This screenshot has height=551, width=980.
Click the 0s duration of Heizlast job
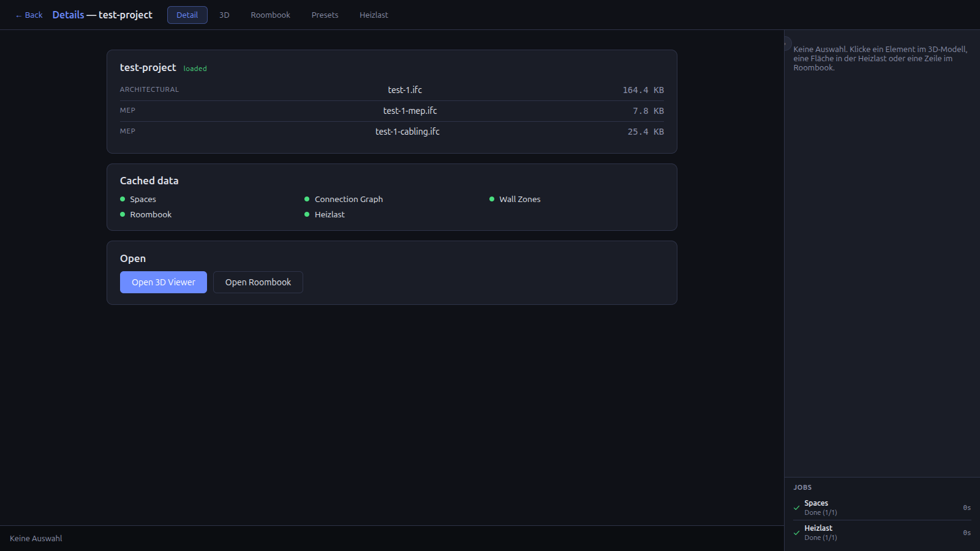(967, 533)
